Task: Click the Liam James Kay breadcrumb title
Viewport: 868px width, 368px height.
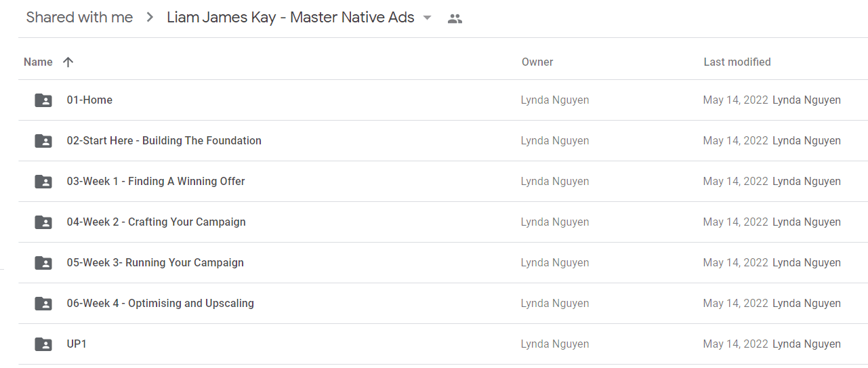Action: click(x=291, y=18)
